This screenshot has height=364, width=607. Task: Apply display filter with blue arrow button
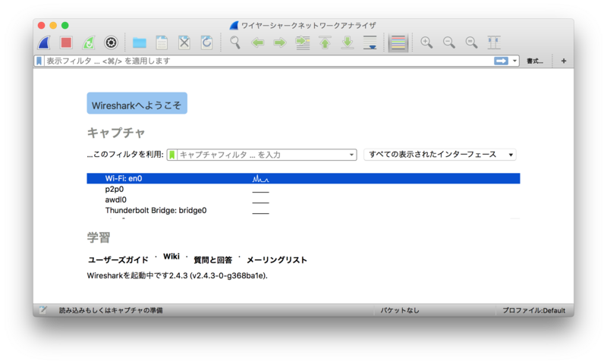[501, 61]
